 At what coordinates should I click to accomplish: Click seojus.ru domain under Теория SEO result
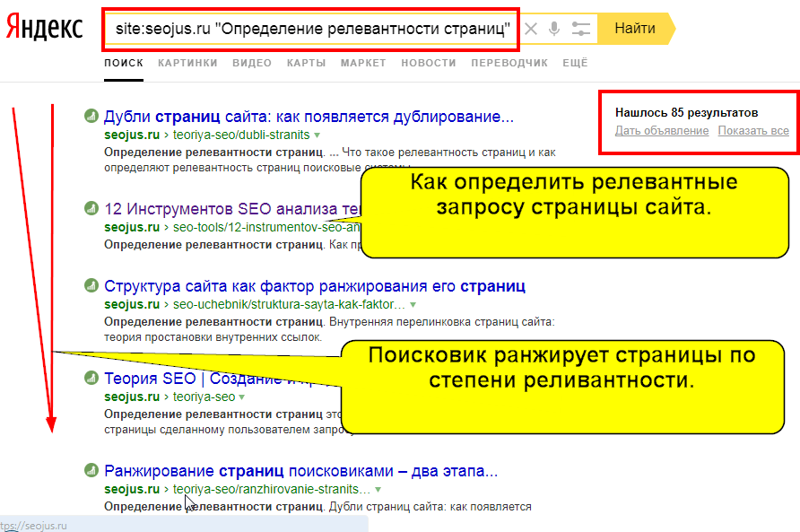coord(132,397)
